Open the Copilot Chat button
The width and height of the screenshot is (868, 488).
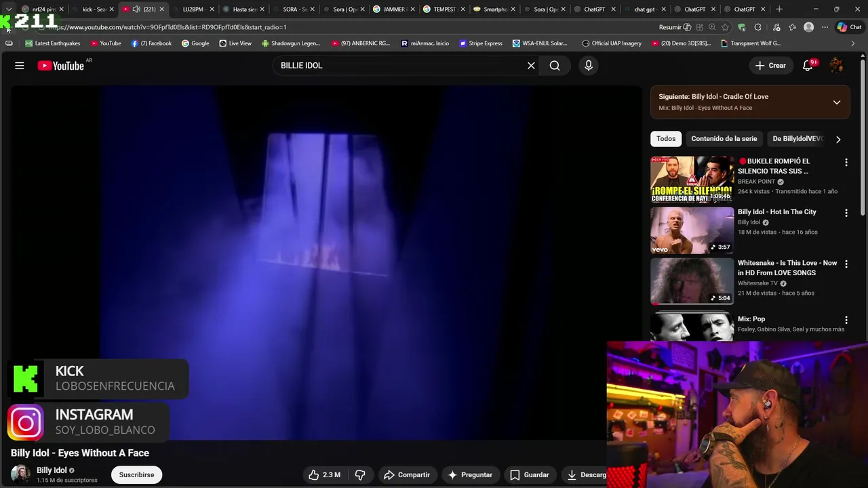[x=849, y=27]
